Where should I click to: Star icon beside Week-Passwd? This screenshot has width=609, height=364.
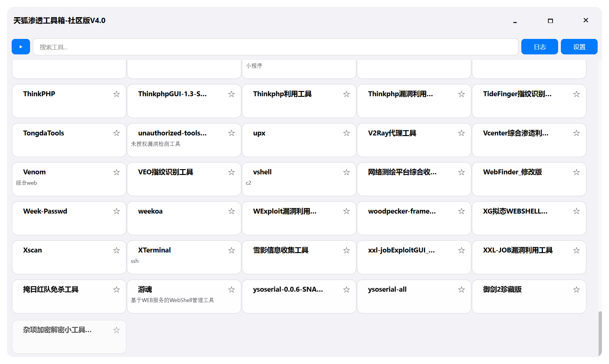(117, 211)
